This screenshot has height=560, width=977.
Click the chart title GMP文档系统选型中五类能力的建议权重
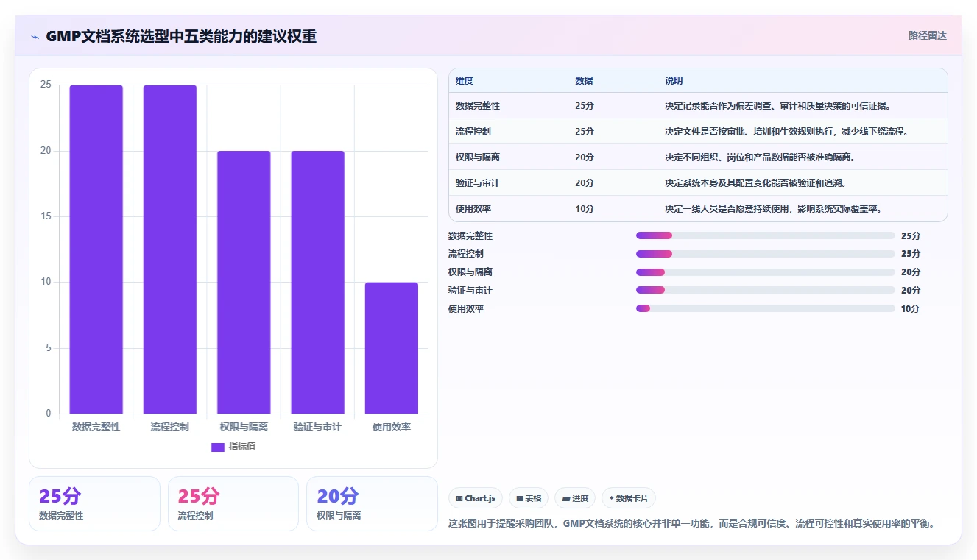pyautogui.click(x=181, y=36)
